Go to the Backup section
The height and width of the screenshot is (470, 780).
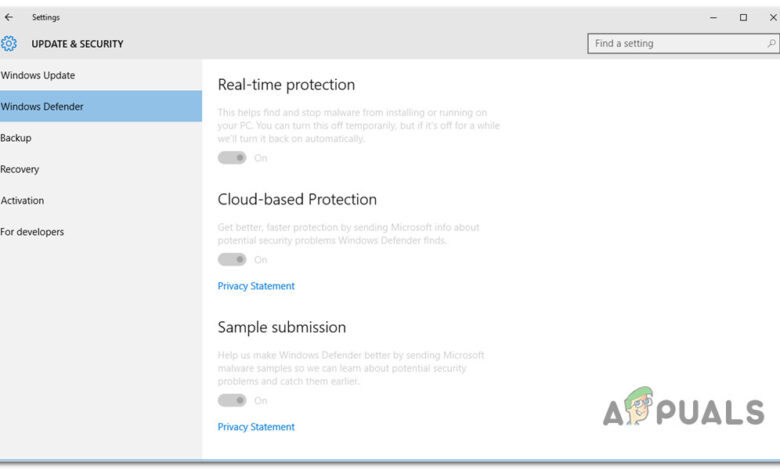click(16, 138)
